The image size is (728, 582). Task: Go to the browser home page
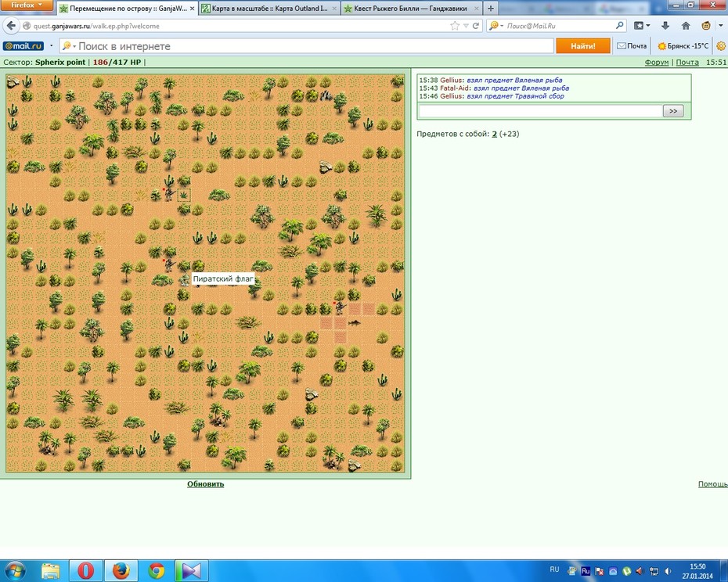click(686, 26)
